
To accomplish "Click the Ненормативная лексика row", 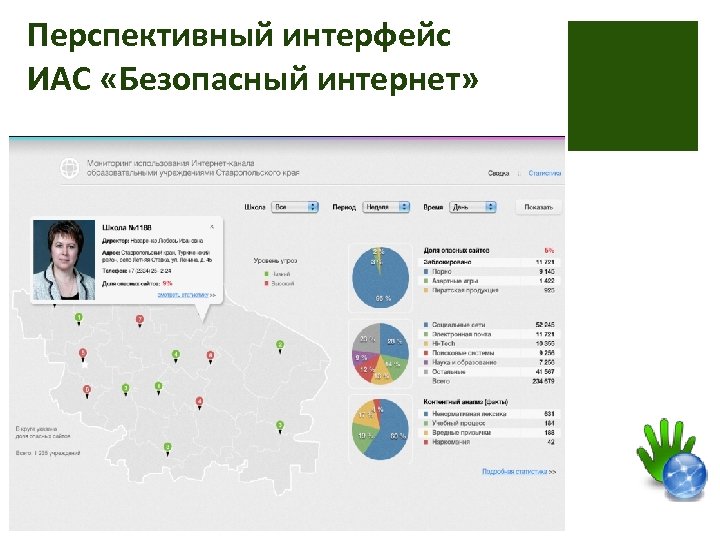I will coord(489,414).
